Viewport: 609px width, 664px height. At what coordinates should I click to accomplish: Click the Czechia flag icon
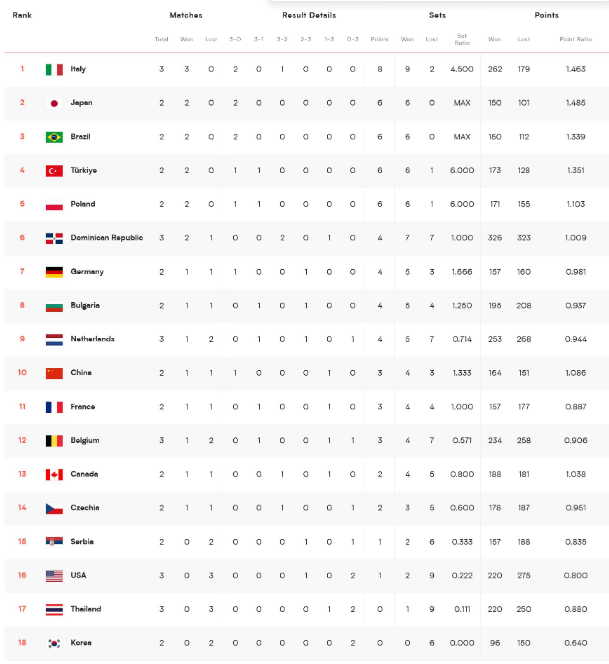(54, 508)
